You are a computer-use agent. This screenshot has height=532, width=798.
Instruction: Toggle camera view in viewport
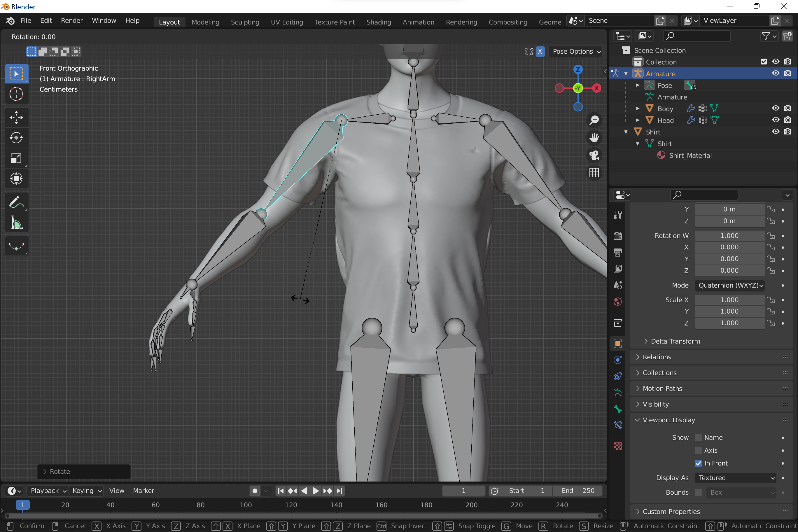click(x=594, y=155)
